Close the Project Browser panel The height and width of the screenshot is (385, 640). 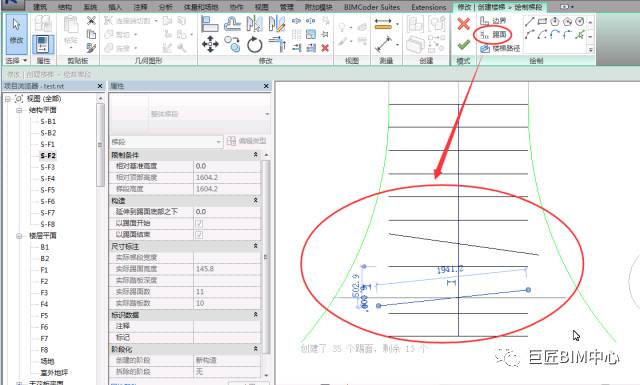pos(100,86)
